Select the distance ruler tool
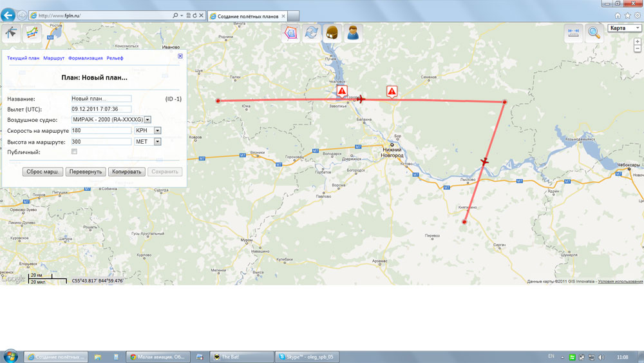Screen dimensions: 644x363 point(573,33)
